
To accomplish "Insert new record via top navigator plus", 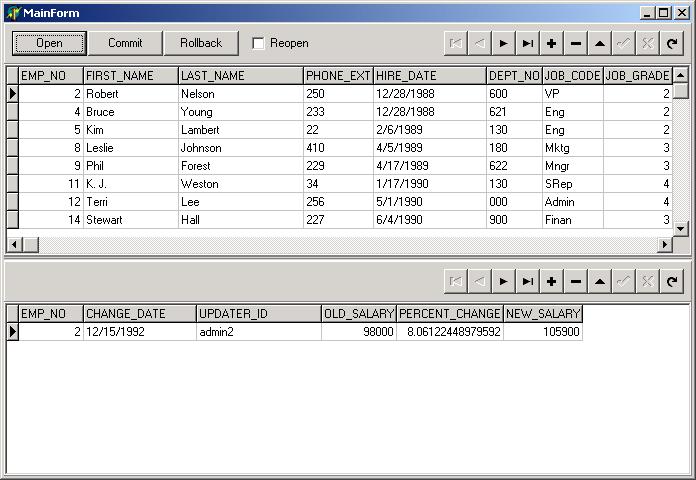I will (x=551, y=44).
